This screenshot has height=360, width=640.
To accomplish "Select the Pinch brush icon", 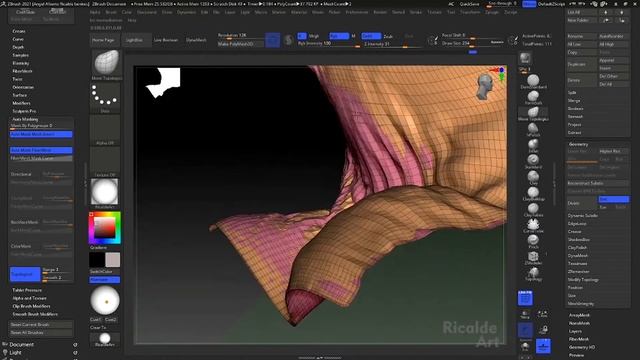I will (x=533, y=241).
